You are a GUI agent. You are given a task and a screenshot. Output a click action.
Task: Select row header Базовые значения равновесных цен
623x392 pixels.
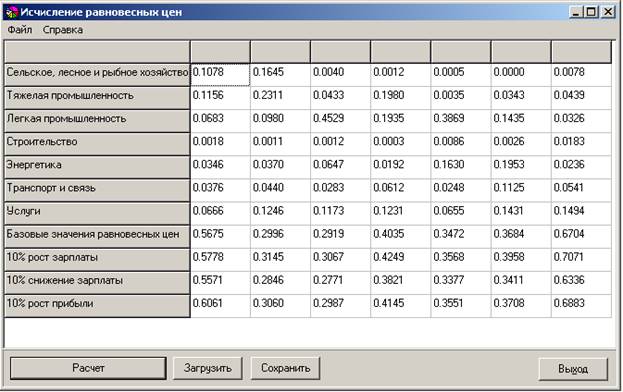(x=97, y=236)
